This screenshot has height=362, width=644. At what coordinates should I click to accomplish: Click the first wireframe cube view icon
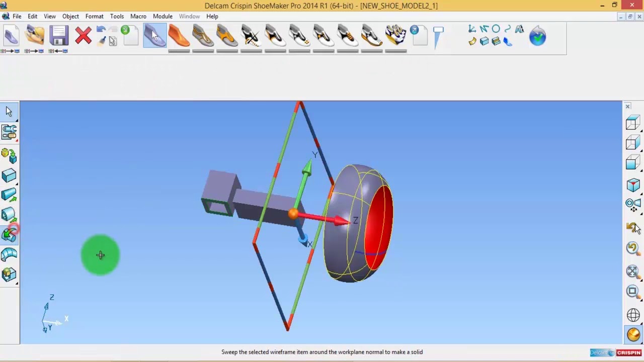tap(633, 123)
